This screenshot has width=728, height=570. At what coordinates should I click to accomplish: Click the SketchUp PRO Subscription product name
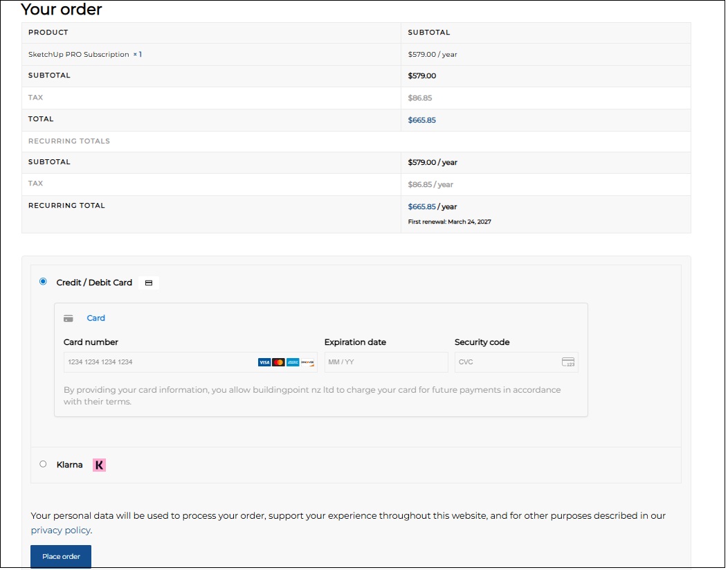[79, 55]
